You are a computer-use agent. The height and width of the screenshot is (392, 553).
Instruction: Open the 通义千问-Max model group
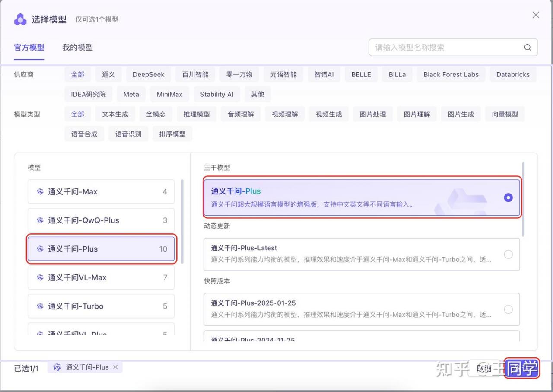tap(101, 192)
